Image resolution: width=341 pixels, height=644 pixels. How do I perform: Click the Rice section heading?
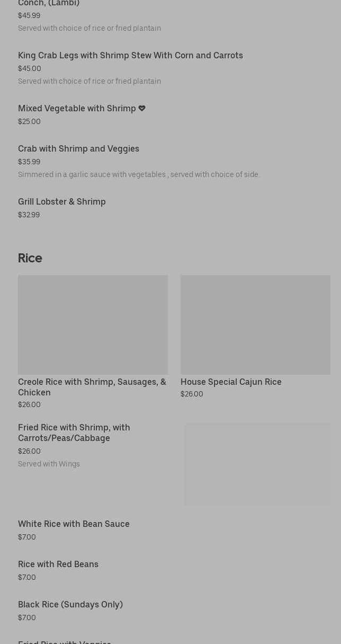coord(30,258)
